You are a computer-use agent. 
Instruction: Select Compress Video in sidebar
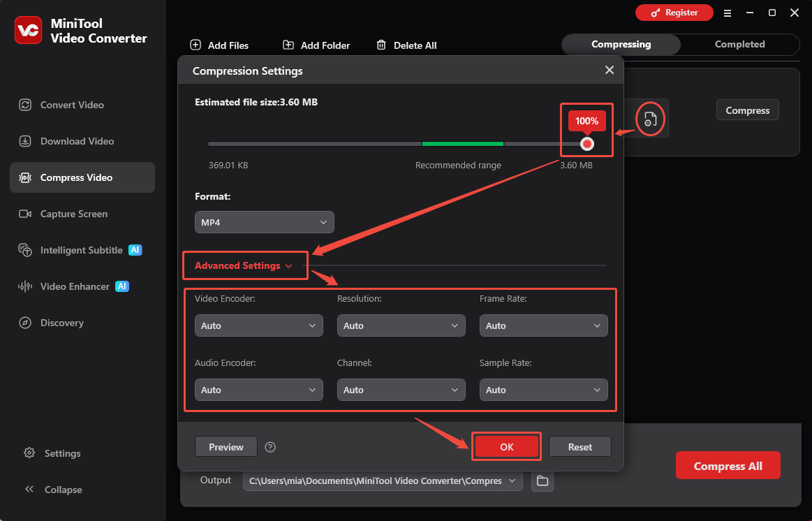(82, 177)
